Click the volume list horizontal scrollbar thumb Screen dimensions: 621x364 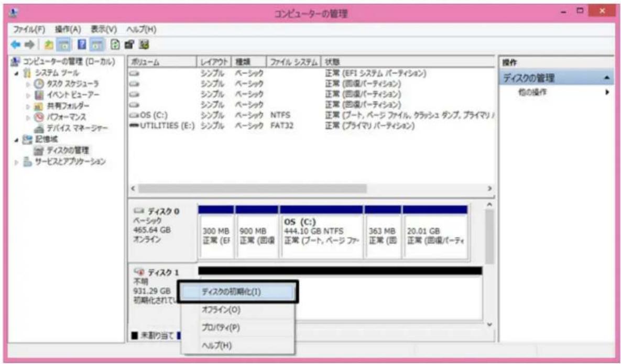(252, 189)
